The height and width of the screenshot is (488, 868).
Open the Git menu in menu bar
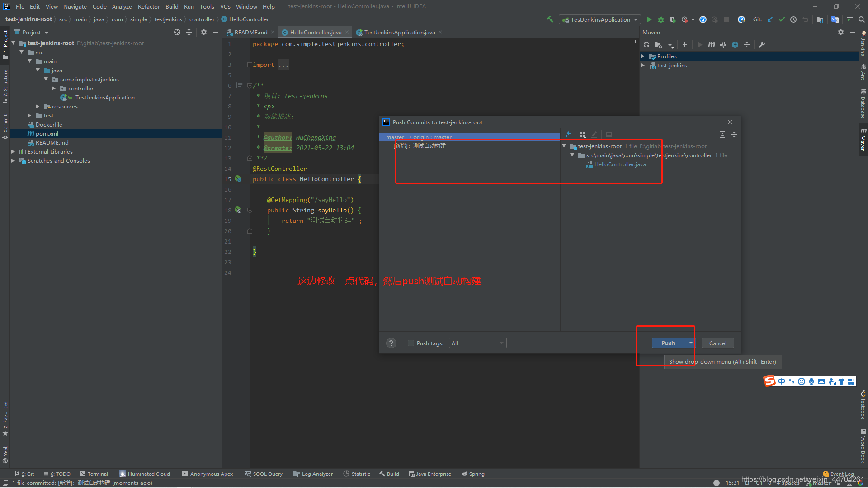coord(224,6)
